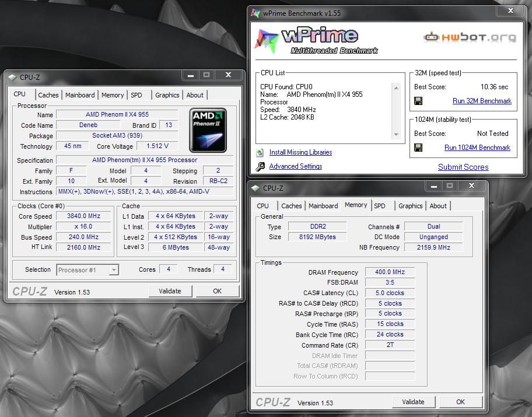532x417 pixels.
Task: Run the 1024M Benchmark link
Action: pos(477,148)
